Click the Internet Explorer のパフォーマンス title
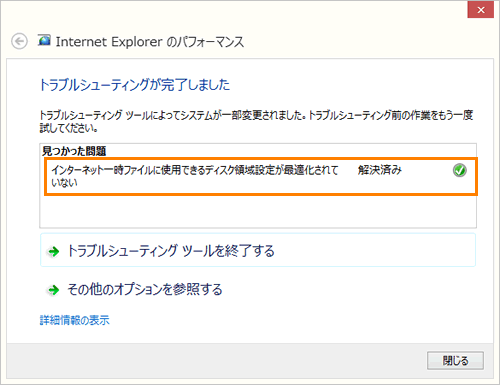The image size is (500, 385). 150,42
